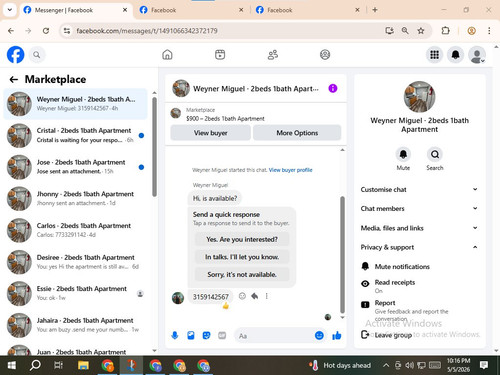The height and width of the screenshot is (375, 500).
Task: Expand Customise chat section
Action: tap(419, 189)
